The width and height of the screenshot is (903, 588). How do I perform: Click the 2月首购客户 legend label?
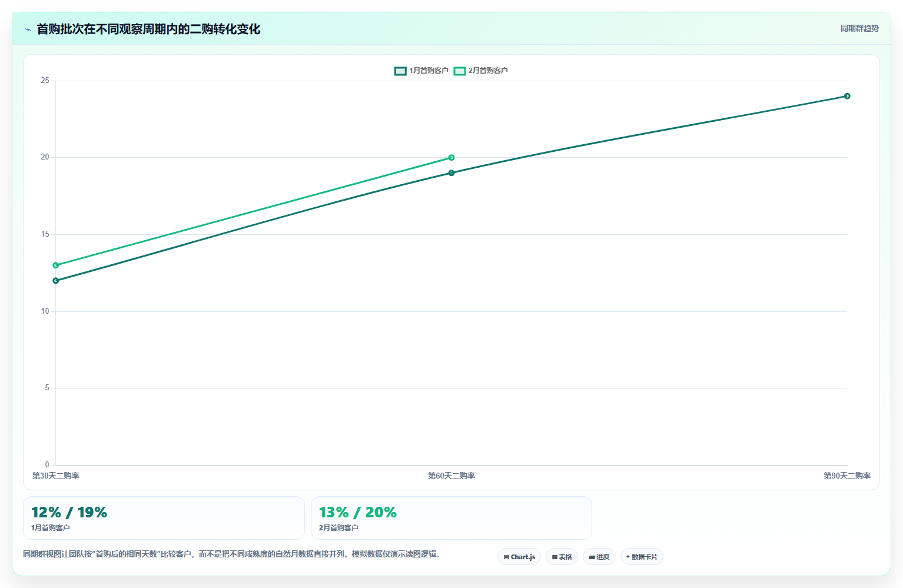pyautogui.click(x=488, y=71)
